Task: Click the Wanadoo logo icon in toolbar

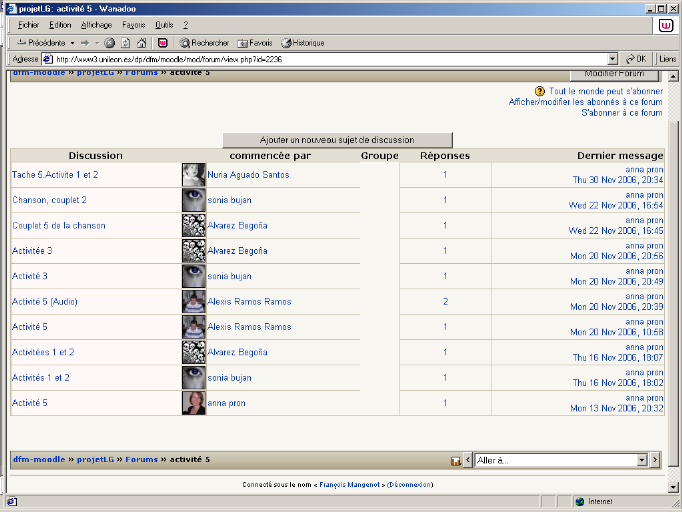Action: click(x=162, y=43)
